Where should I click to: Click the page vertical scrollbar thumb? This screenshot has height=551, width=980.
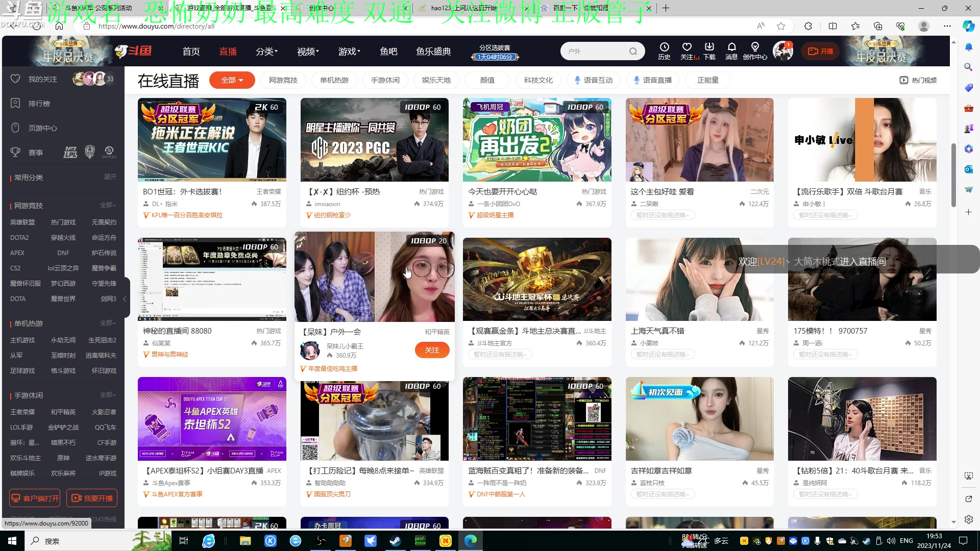[953, 175]
